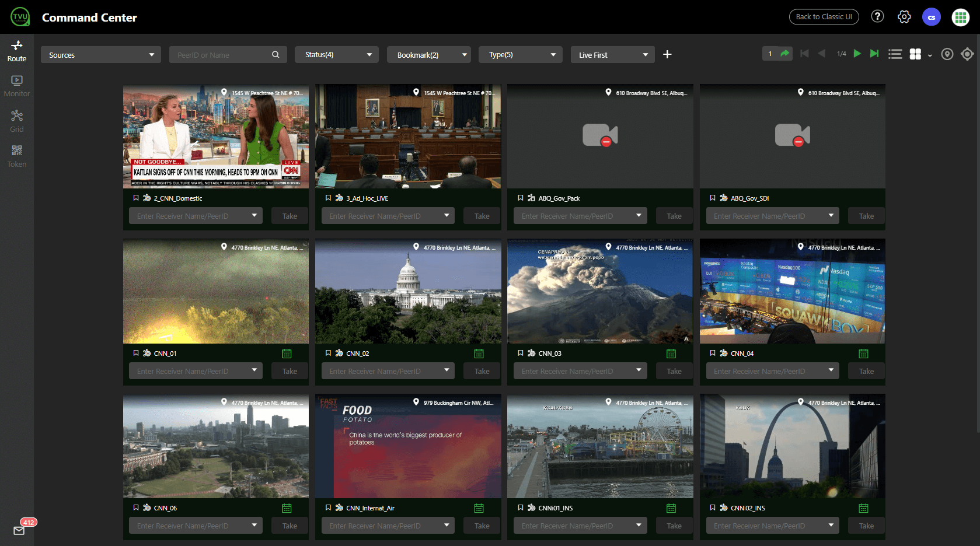
Task: Bookmark the ABQ_Gov_SDI source
Action: pos(713,198)
